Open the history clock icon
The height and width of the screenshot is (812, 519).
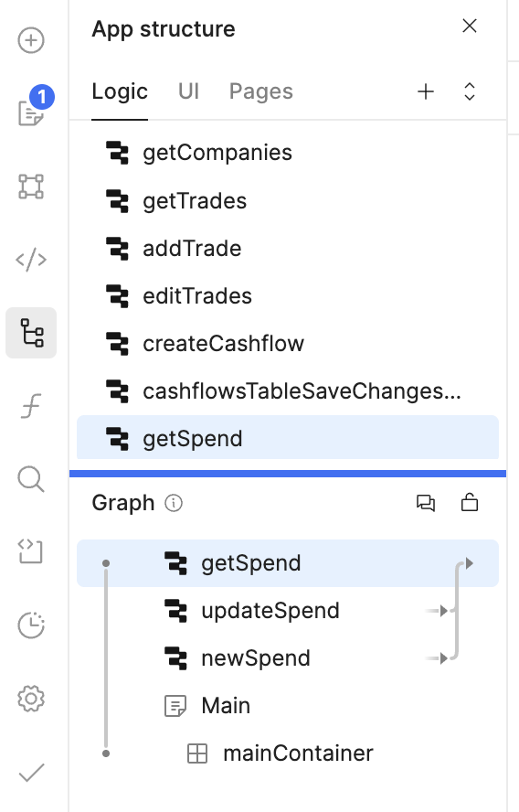31,625
